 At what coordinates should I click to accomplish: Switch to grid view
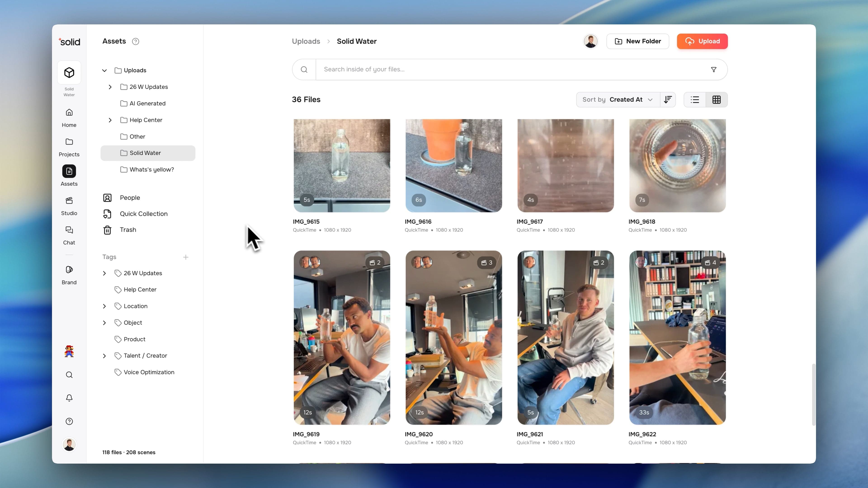tap(717, 100)
